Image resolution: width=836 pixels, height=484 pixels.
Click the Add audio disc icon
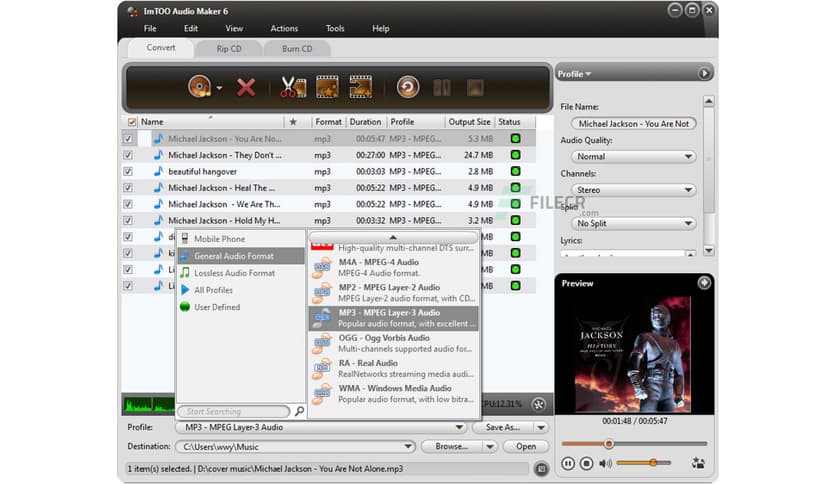(x=200, y=87)
